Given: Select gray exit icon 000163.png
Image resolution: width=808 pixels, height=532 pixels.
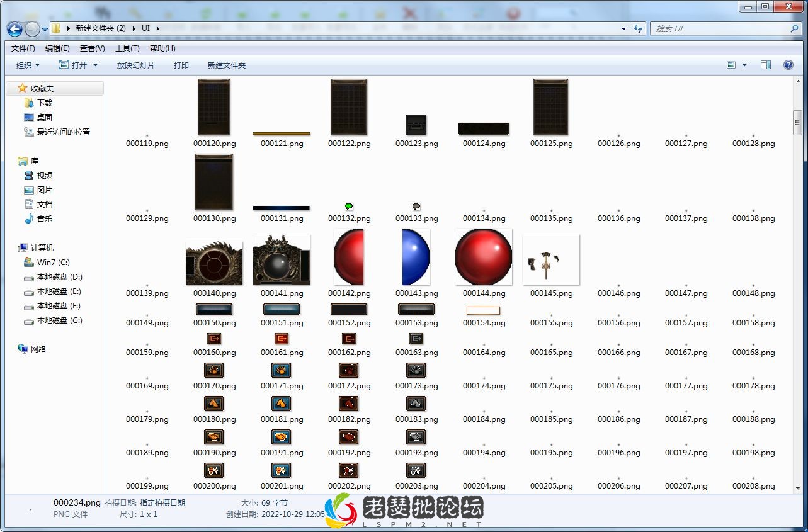Looking at the screenshot, I should pyautogui.click(x=416, y=339).
